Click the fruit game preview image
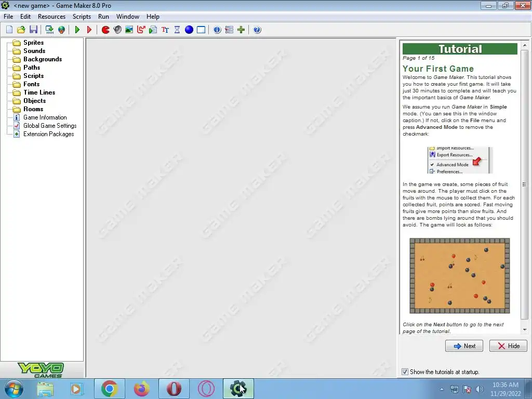The width and height of the screenshot is (532, 399). pos(460,276)
